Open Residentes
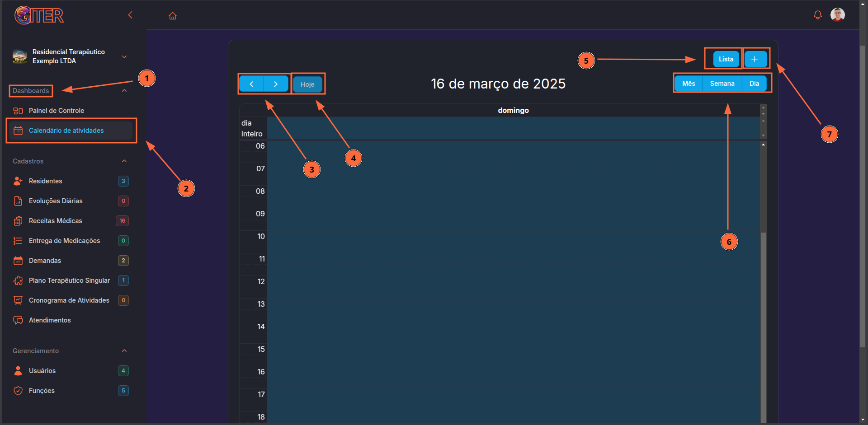868x425 pixels. (46, 181)
